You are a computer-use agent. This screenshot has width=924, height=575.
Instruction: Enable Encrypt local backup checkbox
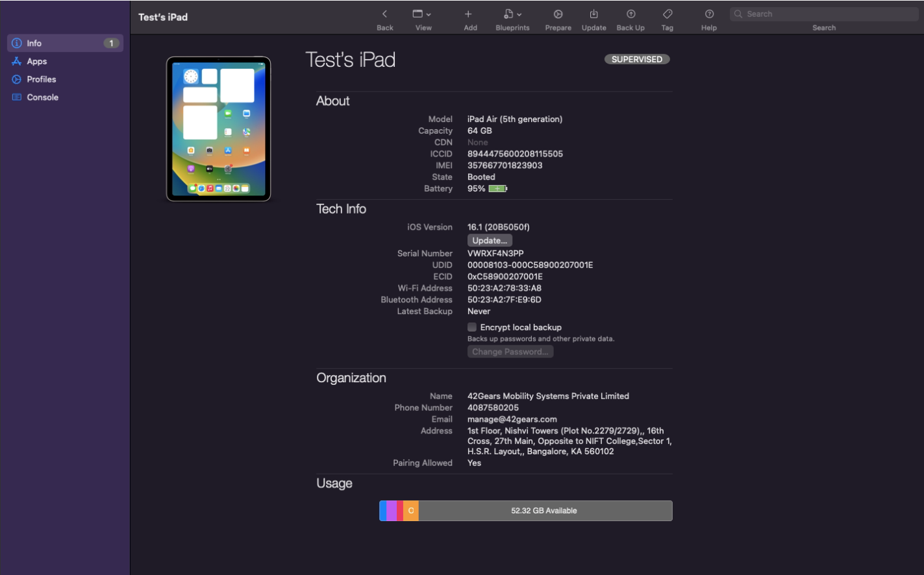pos(472,327)
